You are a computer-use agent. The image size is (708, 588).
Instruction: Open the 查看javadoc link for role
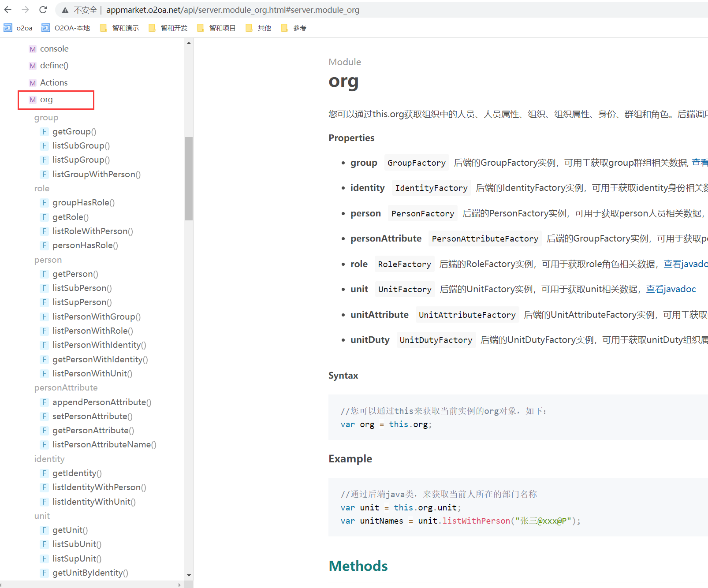tap(685, 264)
